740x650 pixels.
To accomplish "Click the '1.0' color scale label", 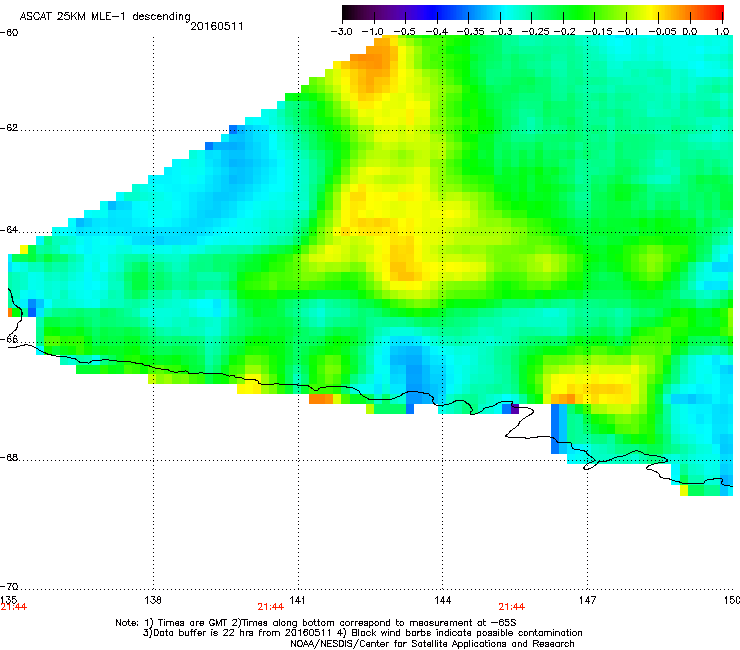I will coord(722,32).
